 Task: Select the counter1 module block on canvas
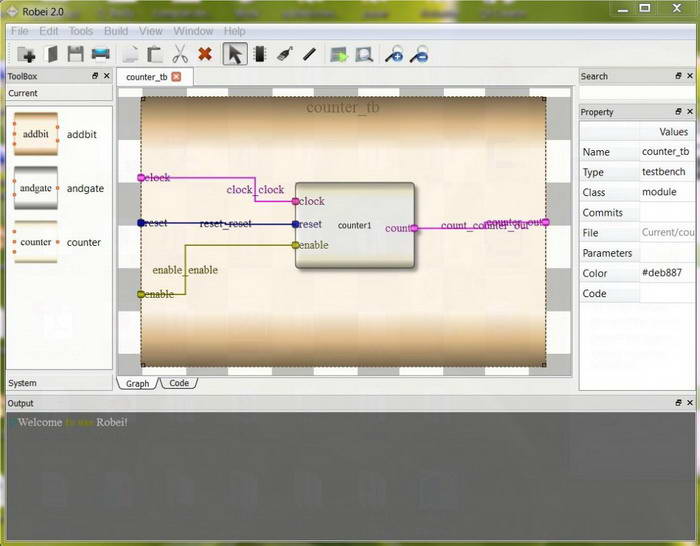(355, 226)
